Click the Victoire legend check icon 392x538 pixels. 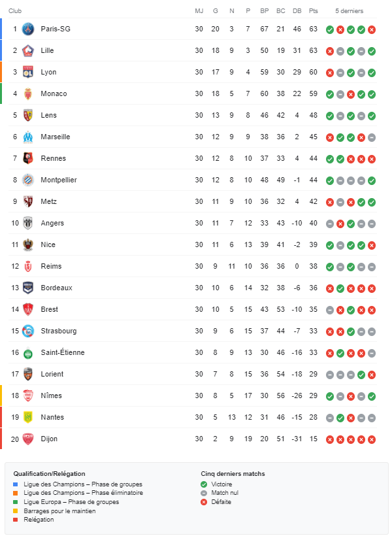point(204,484)
